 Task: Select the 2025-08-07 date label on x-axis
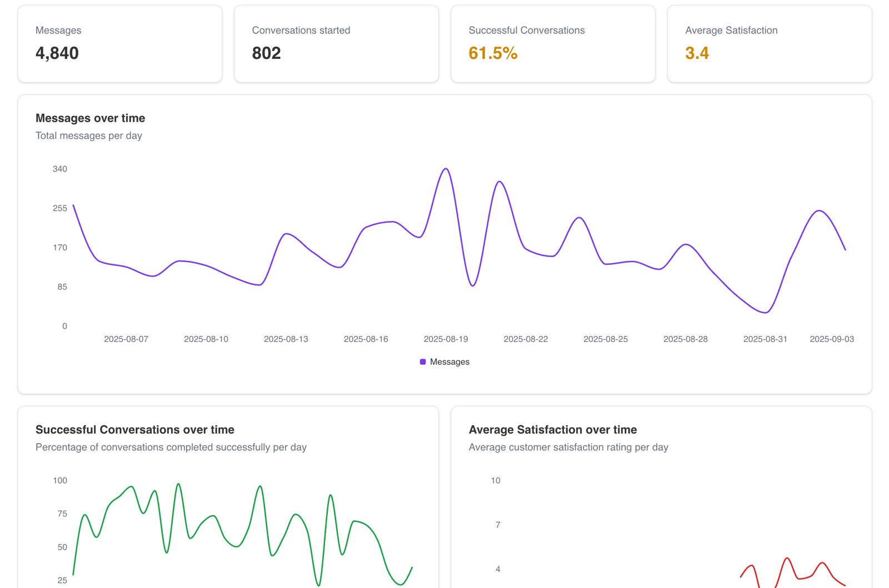(126, 339)
